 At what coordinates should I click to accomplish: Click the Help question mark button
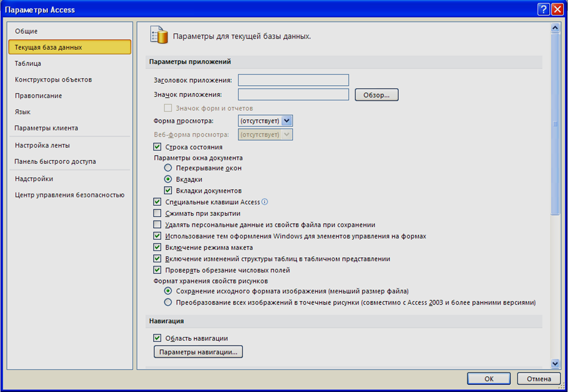(x=543, y=9)
